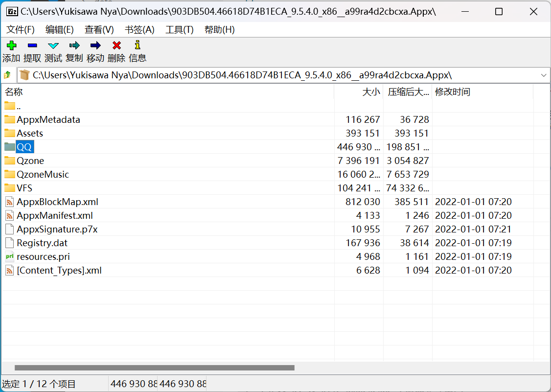The width and height of the screenshot is (551, 392).
Task: Expand the address bar path dropdown
Action: 543,75
